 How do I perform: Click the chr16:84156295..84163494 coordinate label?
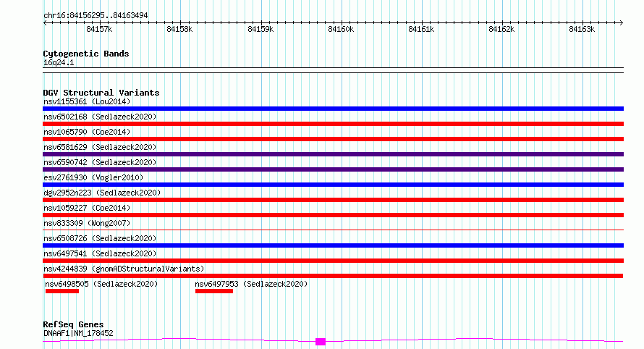coord(96,16)
